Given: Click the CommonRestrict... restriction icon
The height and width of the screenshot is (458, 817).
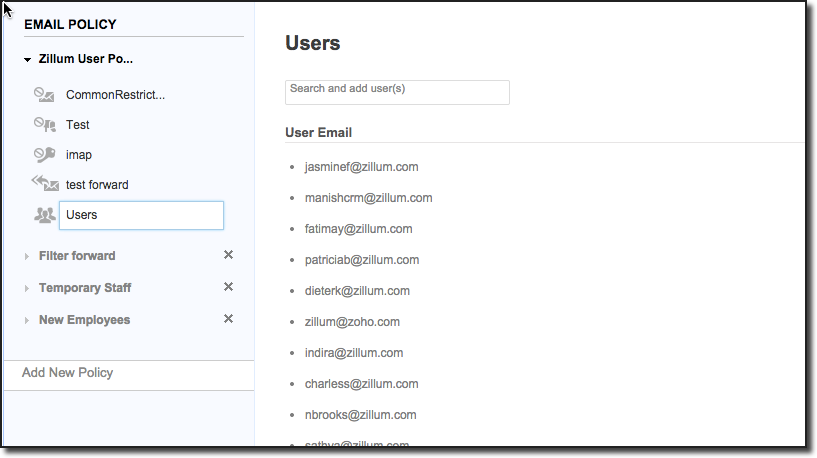Looking at the screenshot, I should (44, 95).
